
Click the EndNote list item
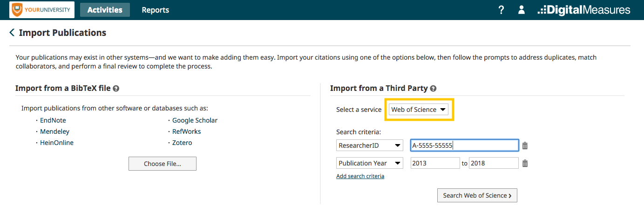(53, 120)
